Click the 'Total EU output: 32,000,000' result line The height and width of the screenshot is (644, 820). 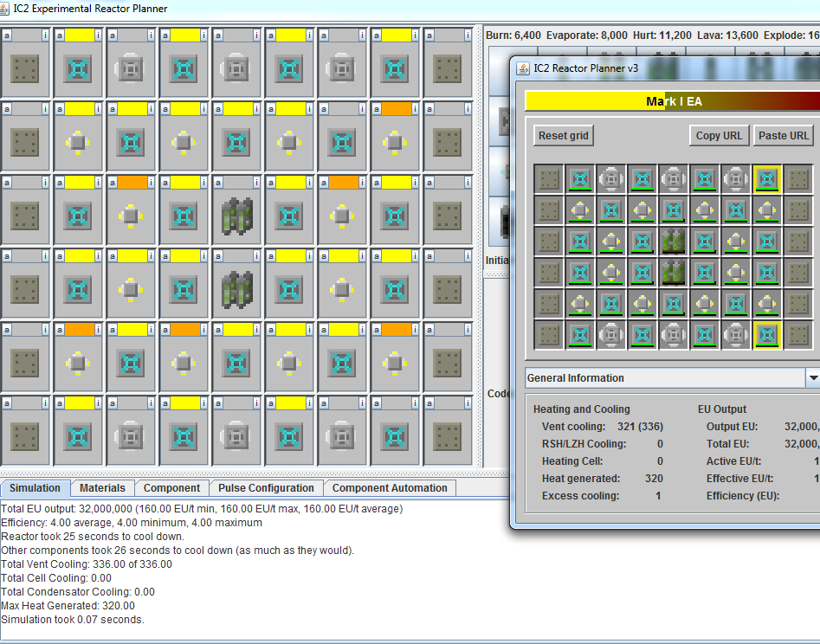click(x=202, y=509)
